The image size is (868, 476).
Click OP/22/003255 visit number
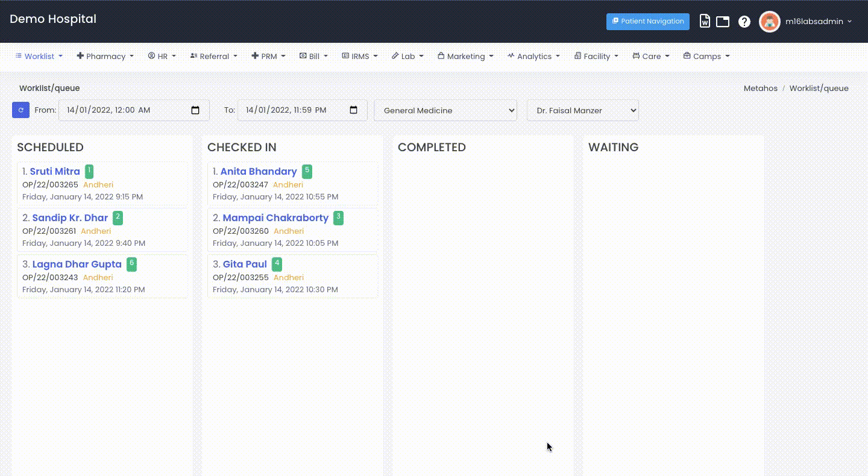[241, 278]
